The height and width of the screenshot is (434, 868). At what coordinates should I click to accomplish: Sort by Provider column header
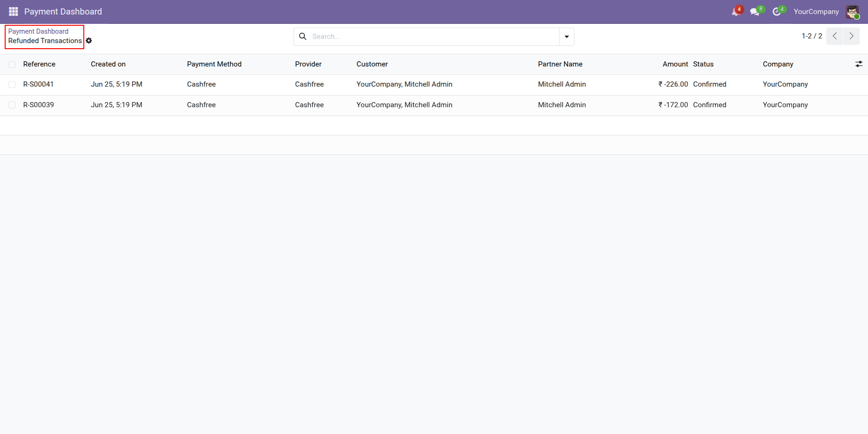[x=309, y=64]
